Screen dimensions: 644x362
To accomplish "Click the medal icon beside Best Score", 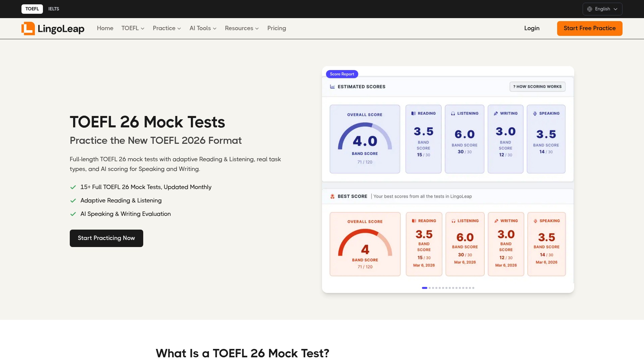I will point(332,196).
